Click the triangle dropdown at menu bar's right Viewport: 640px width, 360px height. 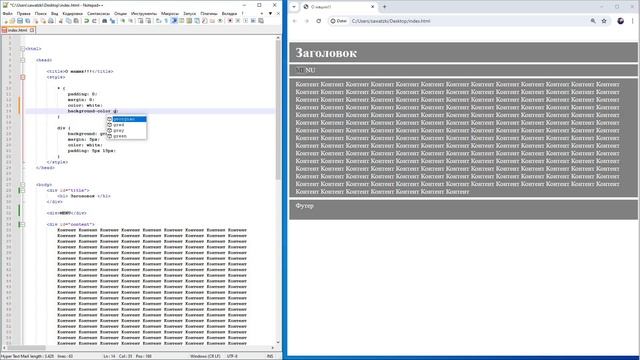(270, 13)
